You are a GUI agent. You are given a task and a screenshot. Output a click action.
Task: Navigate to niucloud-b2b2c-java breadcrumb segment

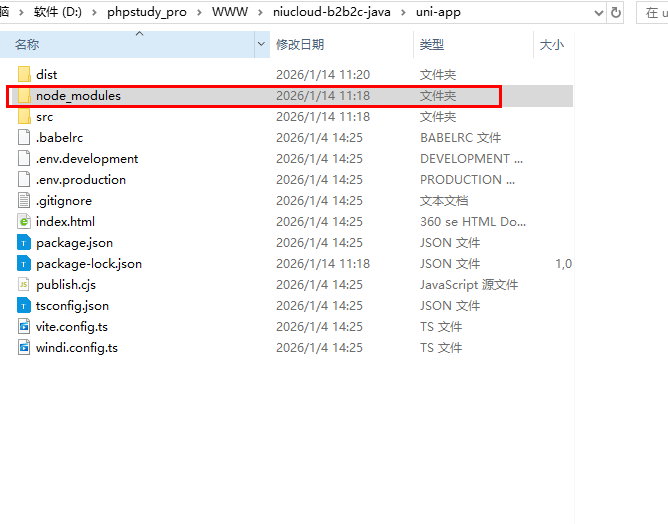tap(332, 12)
